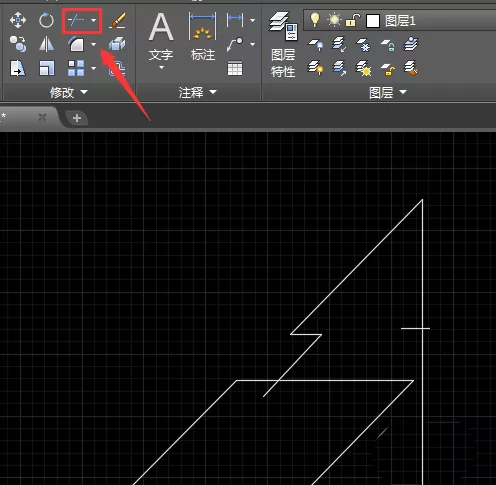Click the white color swatch of 图层1
This screenshot has width=496, height=485.
pyautogui.click(x=373, y=21)
